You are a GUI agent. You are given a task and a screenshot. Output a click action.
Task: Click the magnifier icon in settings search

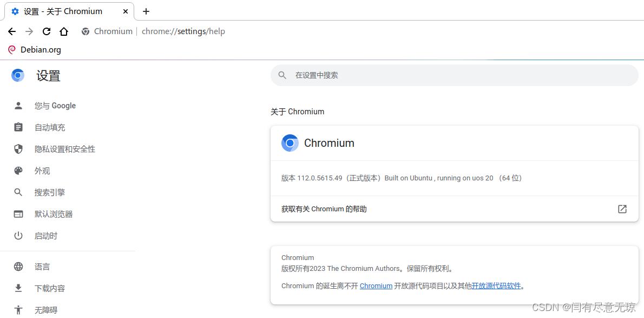282,75
